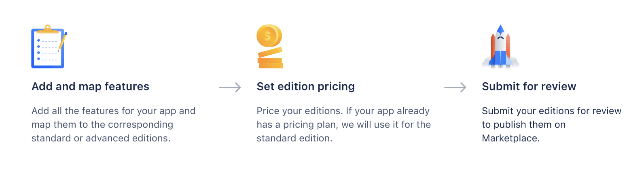Image resolution: width=644 pixels, height=171 pixels.
Task: Select the Submit for review heading
Action: (x=529, y=86)
